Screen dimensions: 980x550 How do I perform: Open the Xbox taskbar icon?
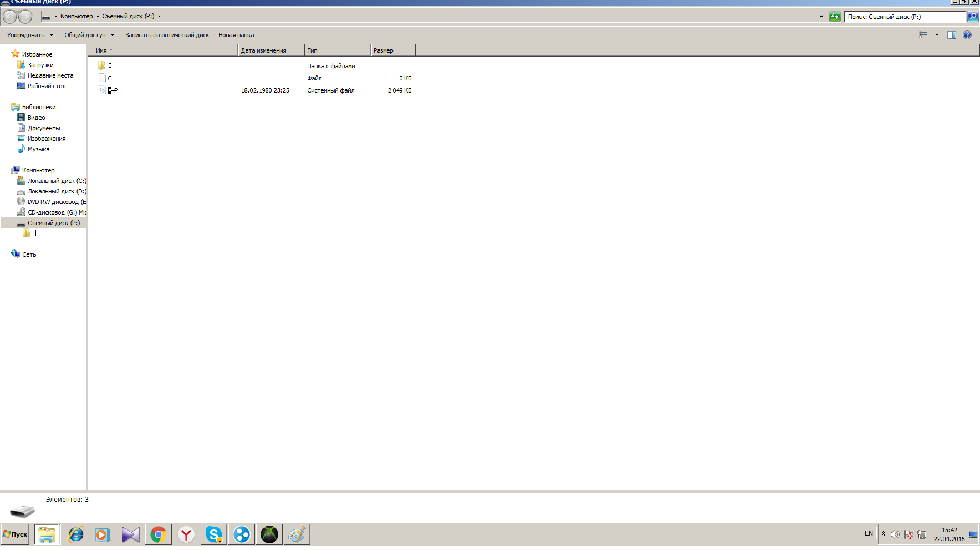click(269, 534)
